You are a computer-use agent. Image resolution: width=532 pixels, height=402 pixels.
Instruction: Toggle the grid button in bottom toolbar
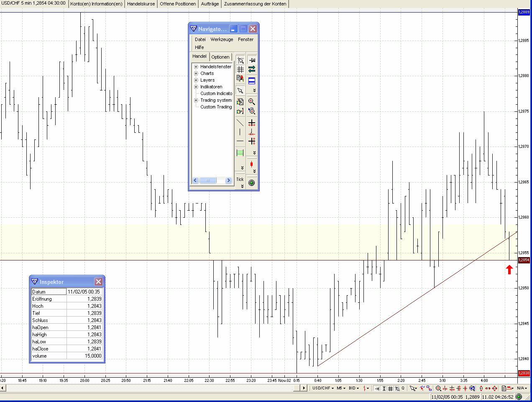click(390, 389)
